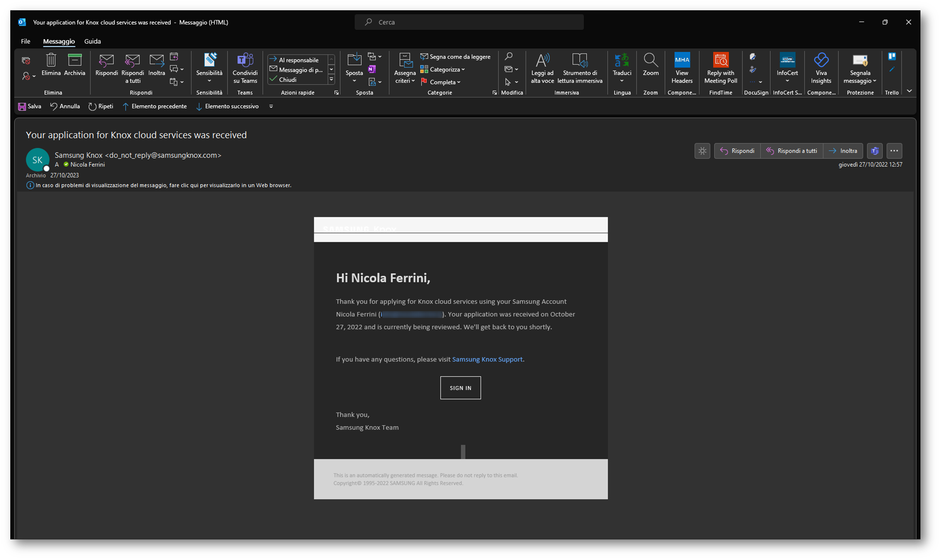Click Ripeti redo button

point(101,106)
